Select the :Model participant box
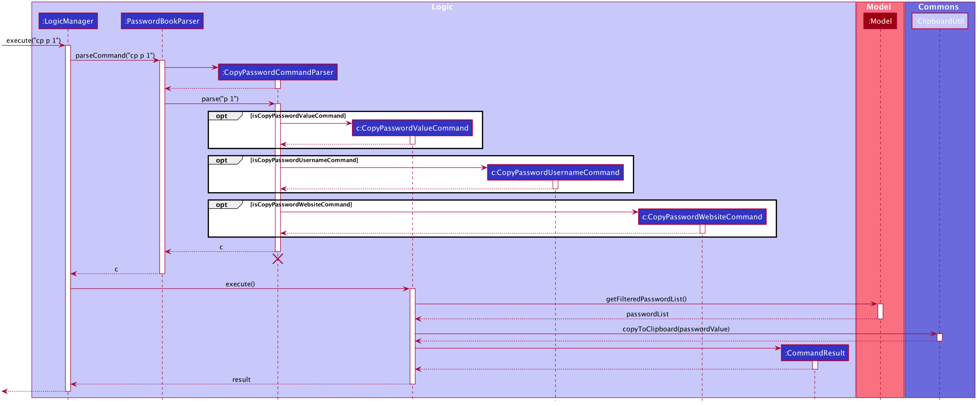Image resolution: width=980 pixels, height=406 pixels. [880, 21]
